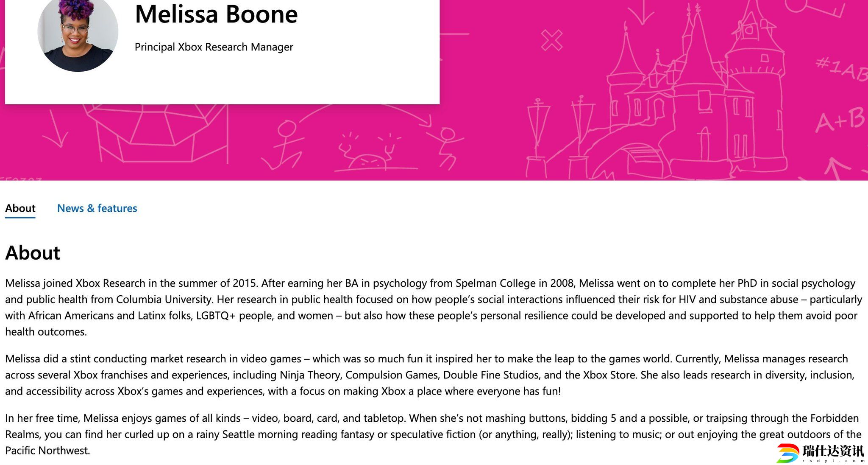Click the paragraph starting 'Melissa joined Xbox Research'
Screen dimensions: 868x465
pos(434,307)
